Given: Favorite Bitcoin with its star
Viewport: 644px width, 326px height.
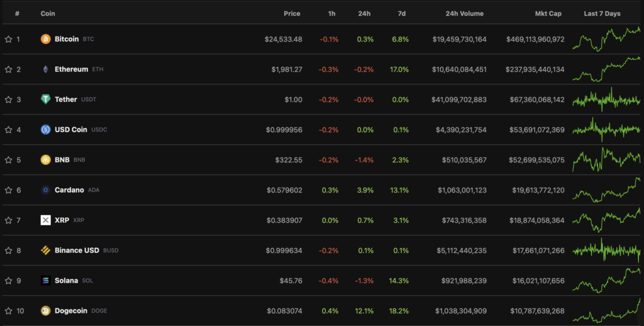Looking at the screenshot, I should tap(9, 39).
